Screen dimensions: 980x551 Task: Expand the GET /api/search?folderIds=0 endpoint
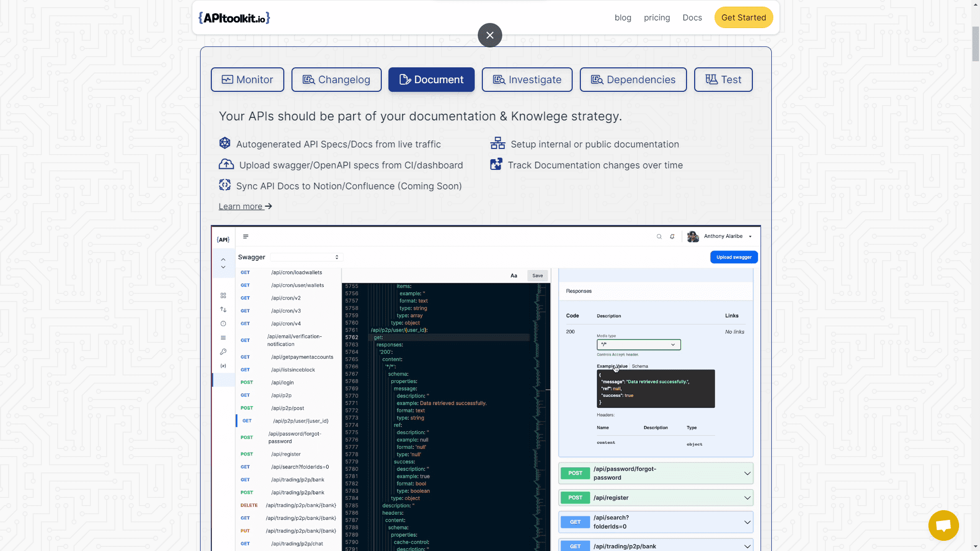click(x=655, y=522)
